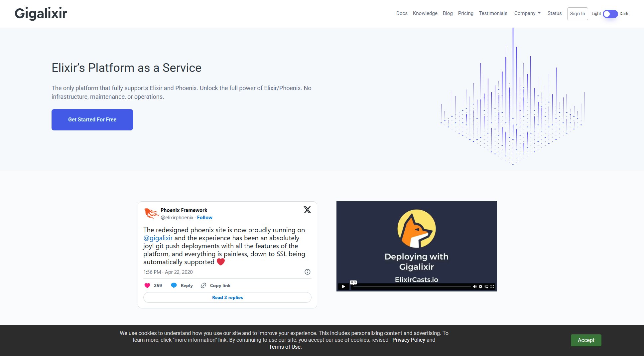
Task: Enter fullscreen on the video player
Action: 492,286
